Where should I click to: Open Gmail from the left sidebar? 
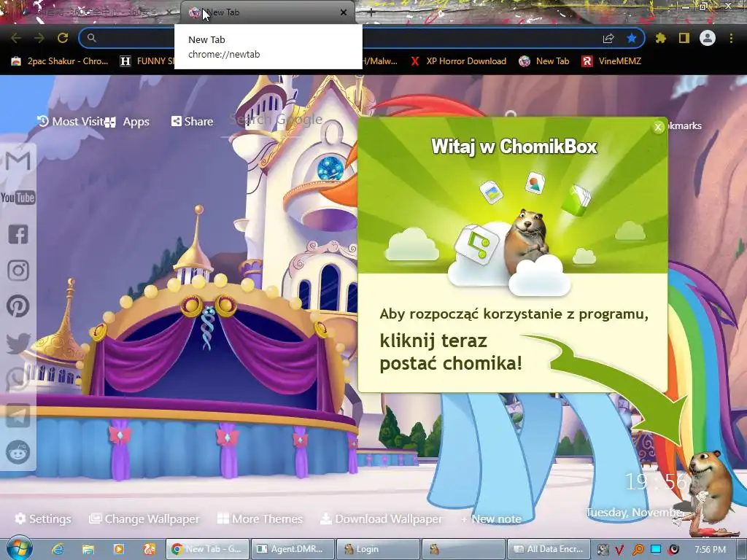tap(18, 161)
